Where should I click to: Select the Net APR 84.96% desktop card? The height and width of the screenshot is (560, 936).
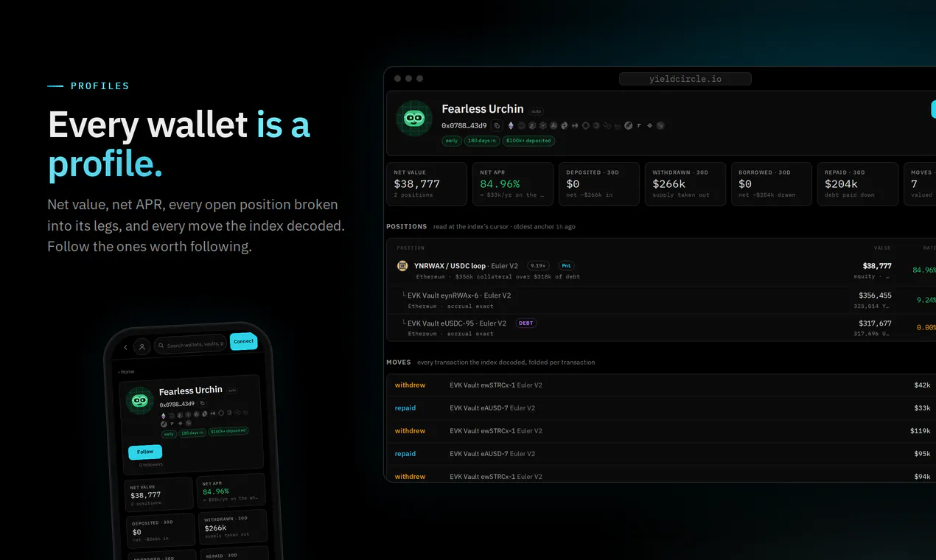(513, 183)
